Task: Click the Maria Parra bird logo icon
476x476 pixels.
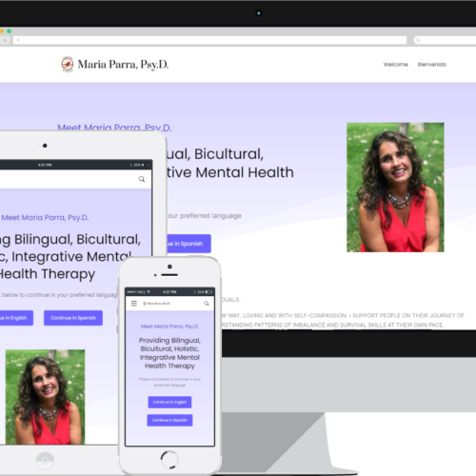Action: (x=68, y=64)
